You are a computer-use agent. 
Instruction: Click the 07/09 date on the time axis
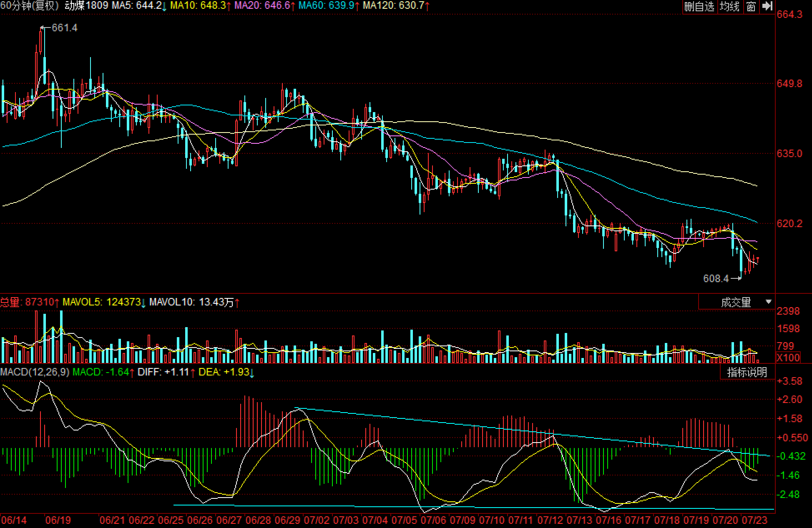coord(463,520)
